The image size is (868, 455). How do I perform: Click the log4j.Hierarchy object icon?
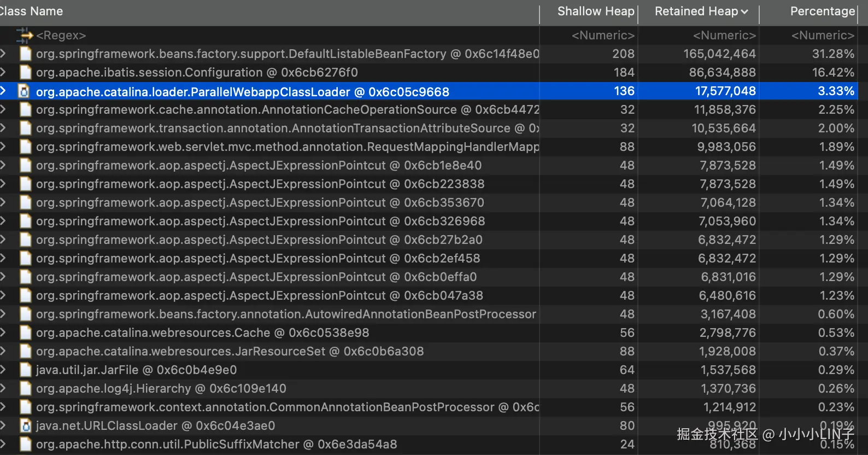pos(25,388)
